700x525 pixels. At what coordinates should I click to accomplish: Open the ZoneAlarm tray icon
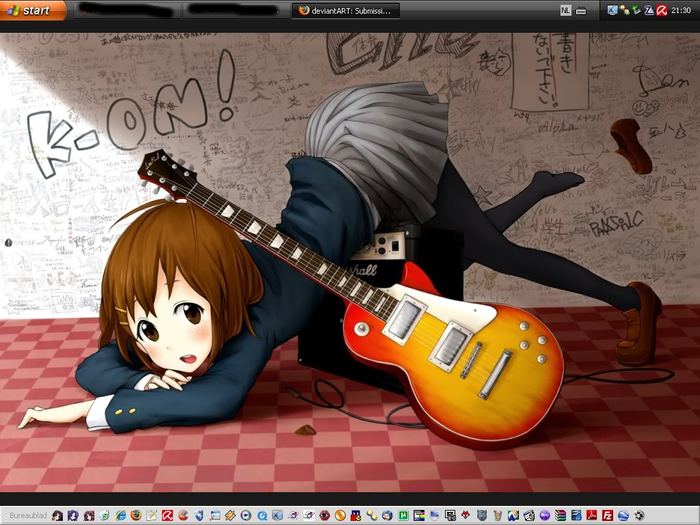coord(649,10)
